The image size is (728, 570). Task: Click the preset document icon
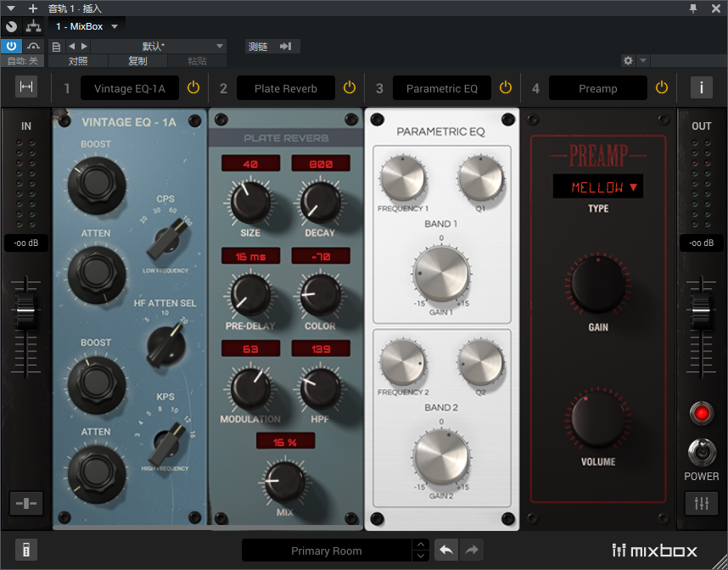56,47
